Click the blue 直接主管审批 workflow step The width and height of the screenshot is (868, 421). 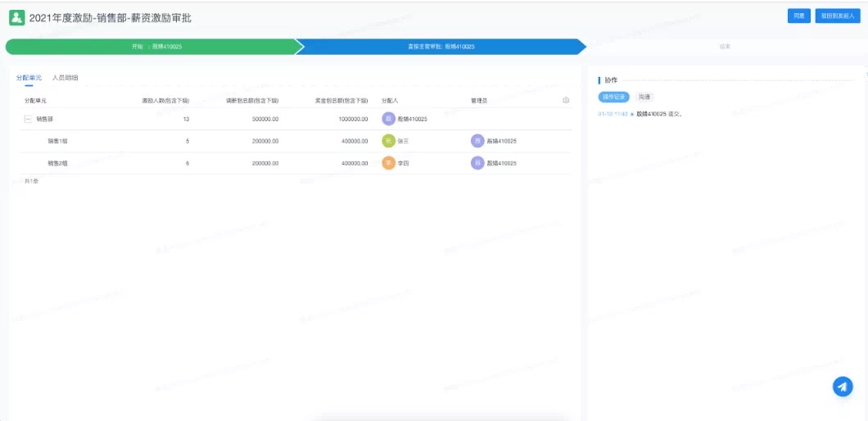(441, 47)
